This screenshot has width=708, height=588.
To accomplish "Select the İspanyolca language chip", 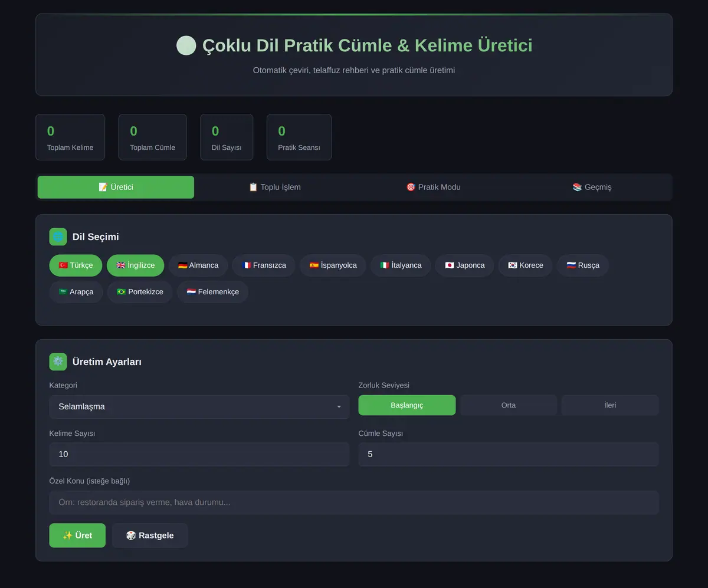I will 333,265.
